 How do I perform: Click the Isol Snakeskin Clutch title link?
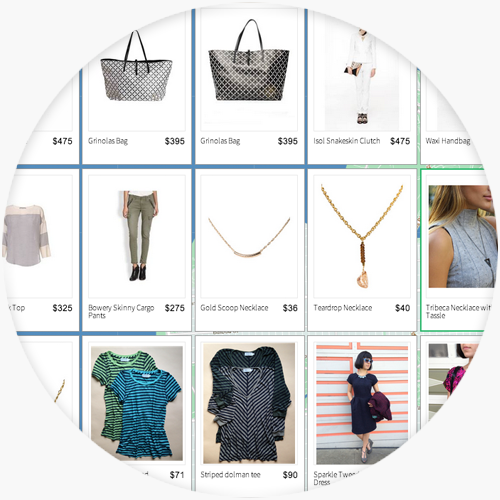347,141
